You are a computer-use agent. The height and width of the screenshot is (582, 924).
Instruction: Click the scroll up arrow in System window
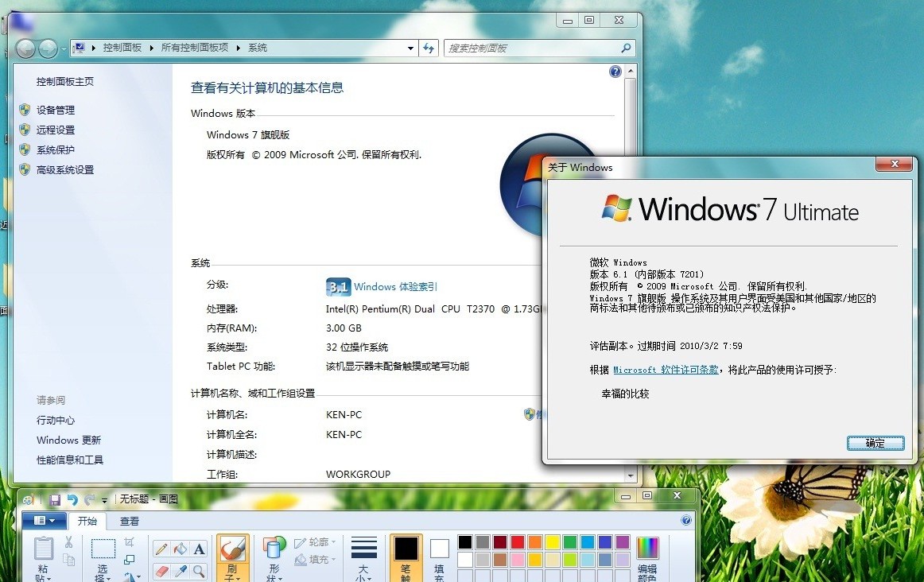(x=631, y=72)
